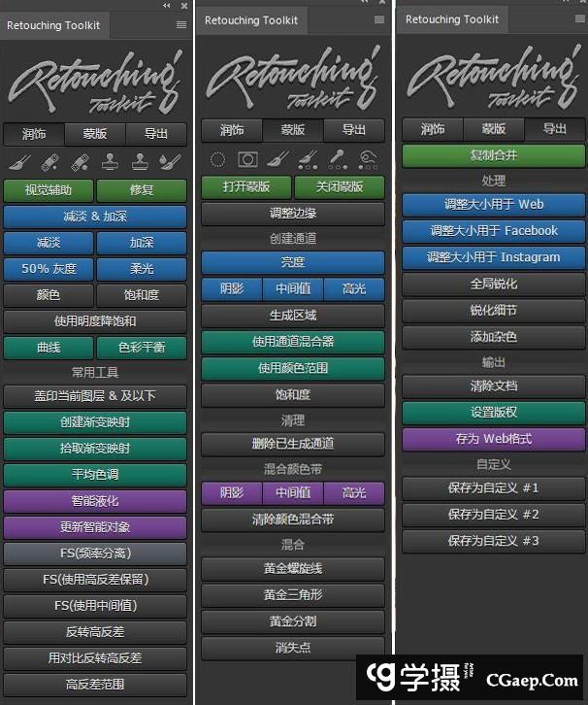Click the purple 存为 Web格式 button
The width and height of the screenshot is (588, 705).
(x=493, y=438)
